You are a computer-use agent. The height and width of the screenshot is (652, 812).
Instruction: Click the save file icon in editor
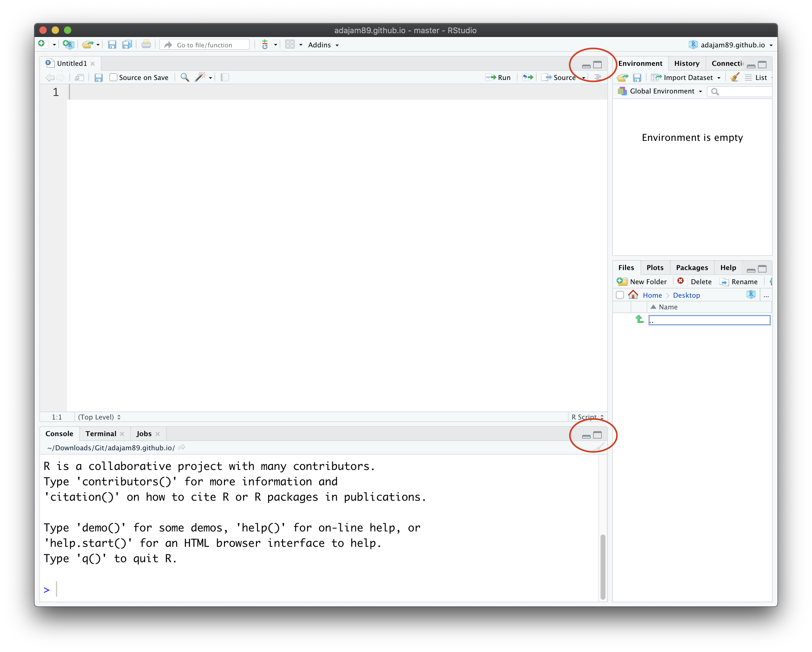pyautogui.click(x=98, y=78)
